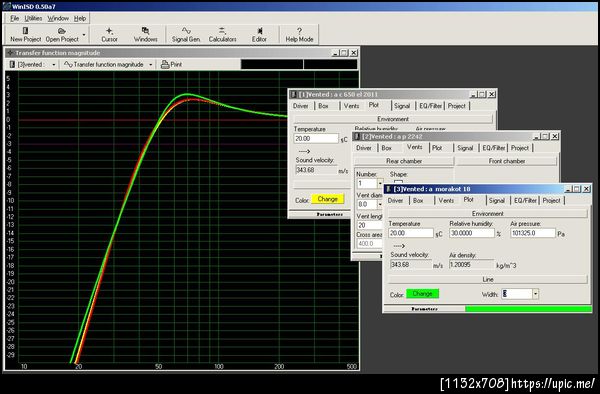
Task: Open the Project tab in window [2]
Action: point(520,148)
